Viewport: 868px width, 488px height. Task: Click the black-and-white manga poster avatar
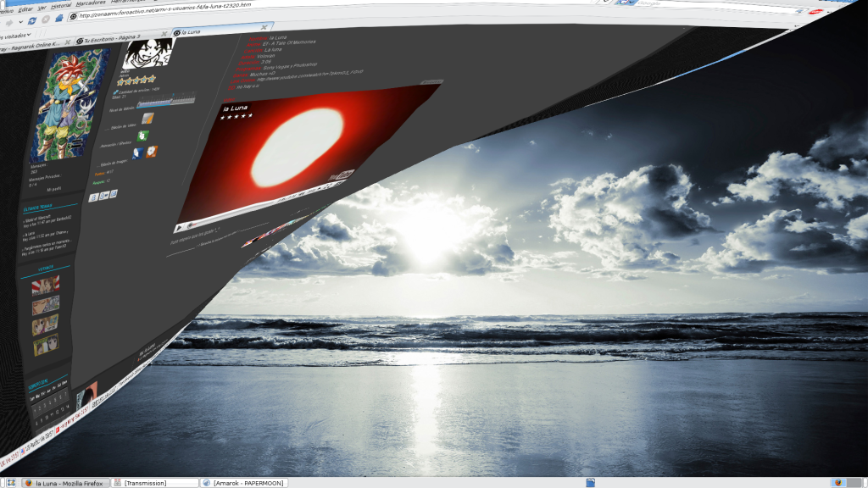[148, 53]
